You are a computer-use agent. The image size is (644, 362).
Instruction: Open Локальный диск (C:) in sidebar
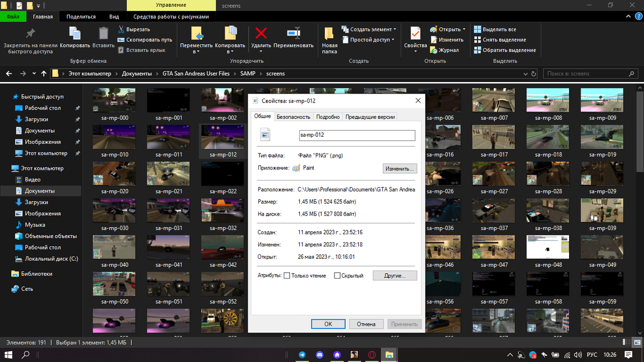51,259
